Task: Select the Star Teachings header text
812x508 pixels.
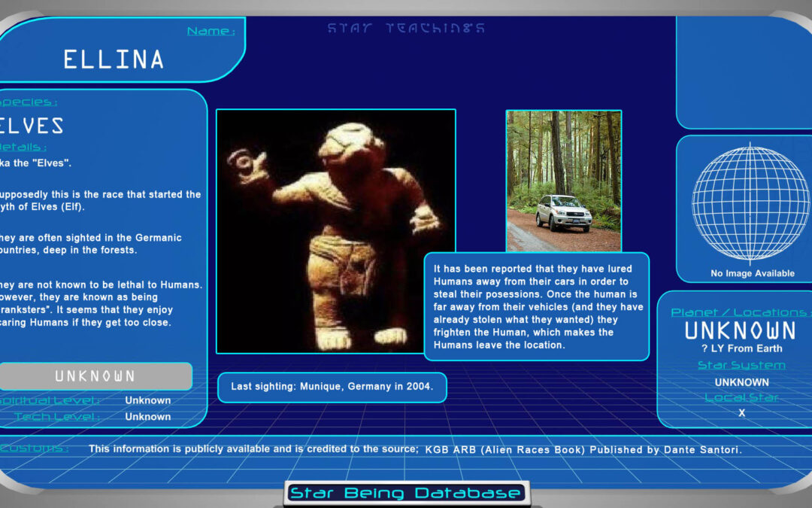Action: [406, 29]
